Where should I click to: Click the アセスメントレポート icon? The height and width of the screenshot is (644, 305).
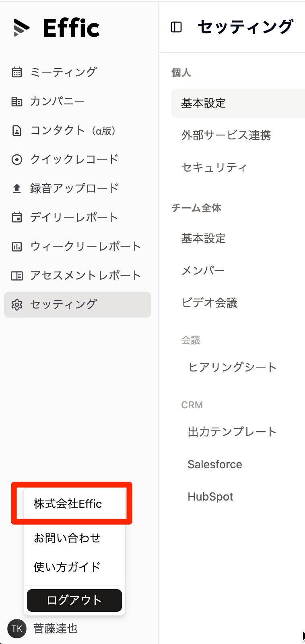pos(17,276)
